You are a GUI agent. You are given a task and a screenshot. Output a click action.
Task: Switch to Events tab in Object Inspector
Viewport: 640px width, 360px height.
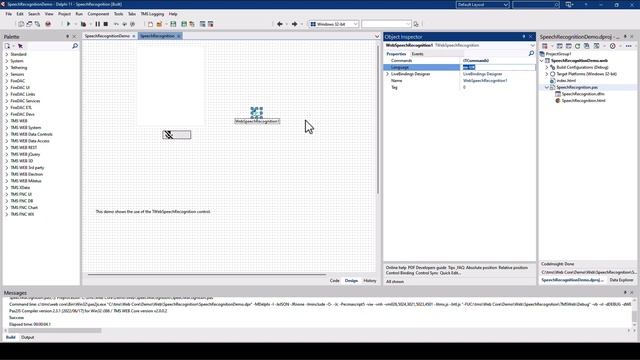pos(417,54)
